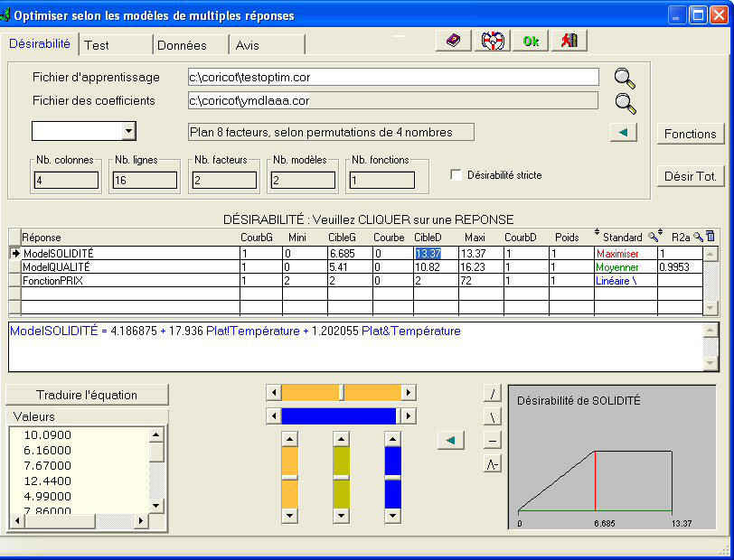The height and width of the screenshot is (560, 734).
Task: Click the teal arrow beside vertical sliders
Action: 451,440
